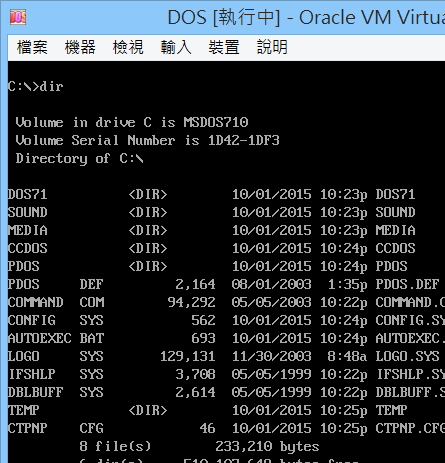Click the DEF extension of PDOS file
Image resolution: width=445 pixels, height=463 pixels.
(92, 284)
